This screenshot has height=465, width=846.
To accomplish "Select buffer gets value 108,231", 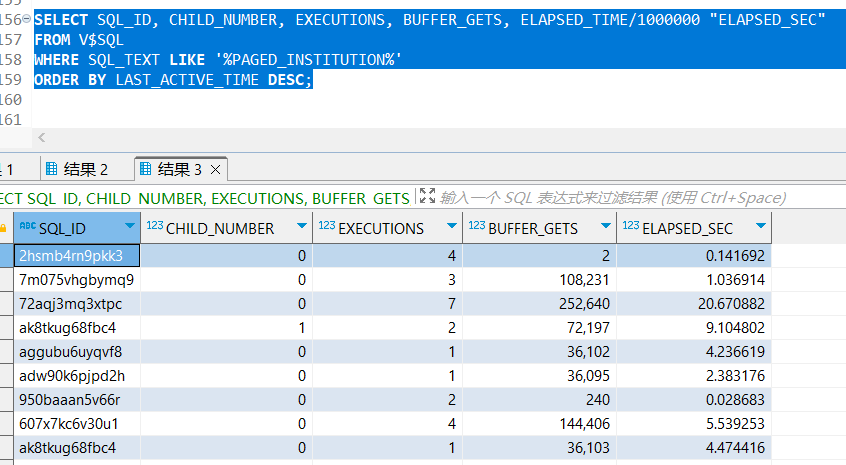I will (540, 279).
